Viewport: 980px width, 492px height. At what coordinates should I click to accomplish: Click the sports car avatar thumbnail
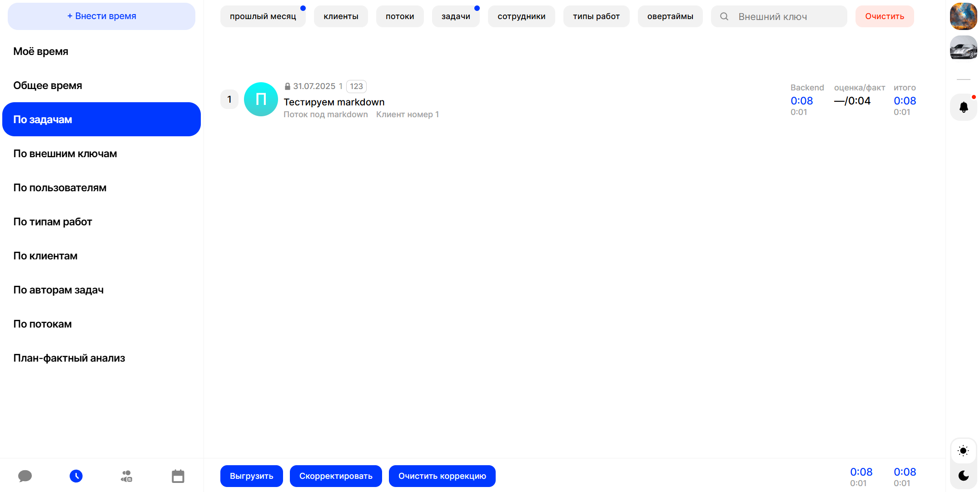coord(963,48)
